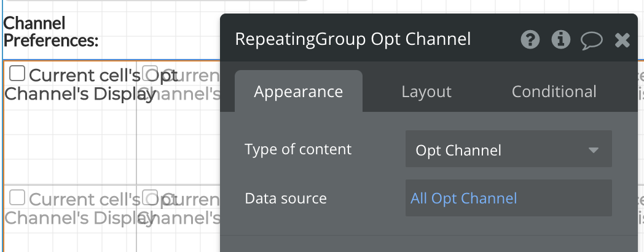Open the help question mark icon

pyautogui.click(x=530, y=40)
